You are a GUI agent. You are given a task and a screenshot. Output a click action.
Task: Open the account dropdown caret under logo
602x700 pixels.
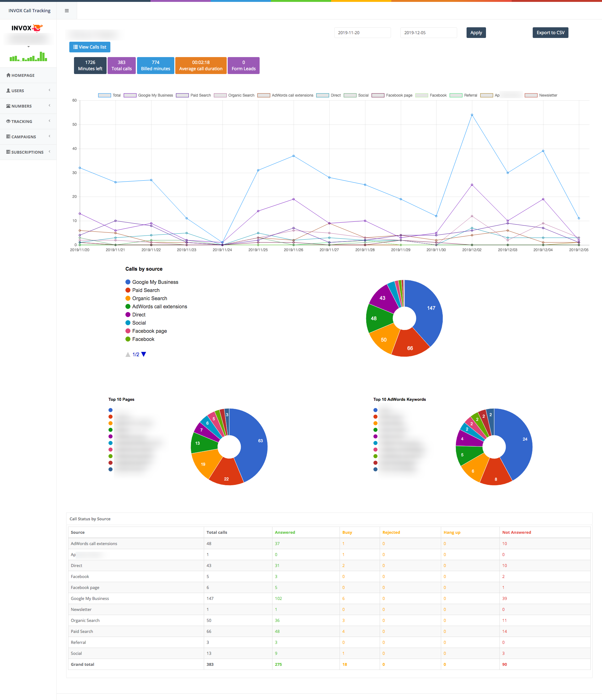click(x=29, y=47)
